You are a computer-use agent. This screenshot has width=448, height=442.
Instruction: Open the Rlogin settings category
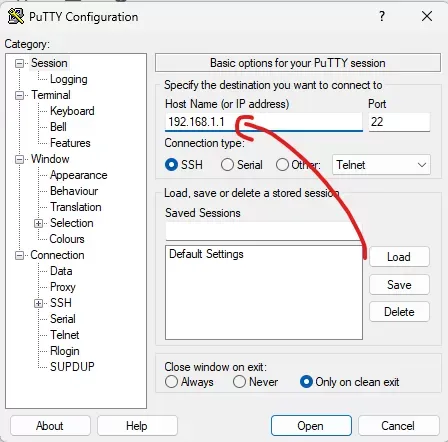(65, 351)
